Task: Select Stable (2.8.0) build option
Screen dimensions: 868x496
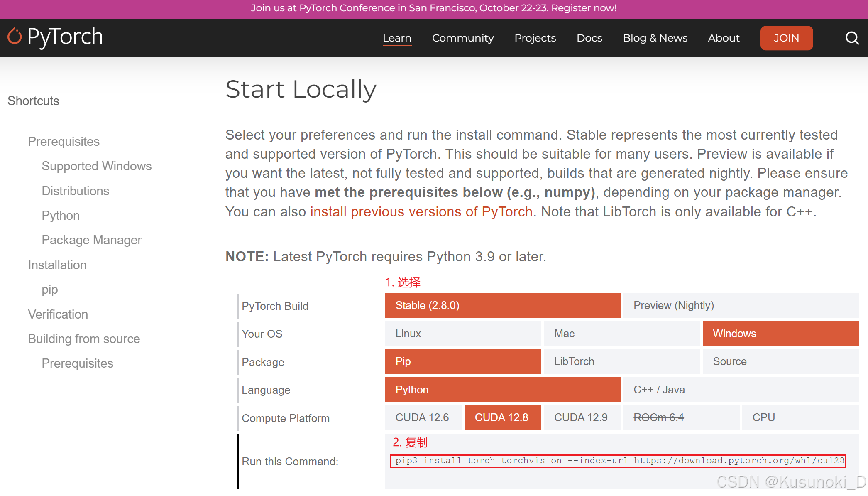Action: 503,305
